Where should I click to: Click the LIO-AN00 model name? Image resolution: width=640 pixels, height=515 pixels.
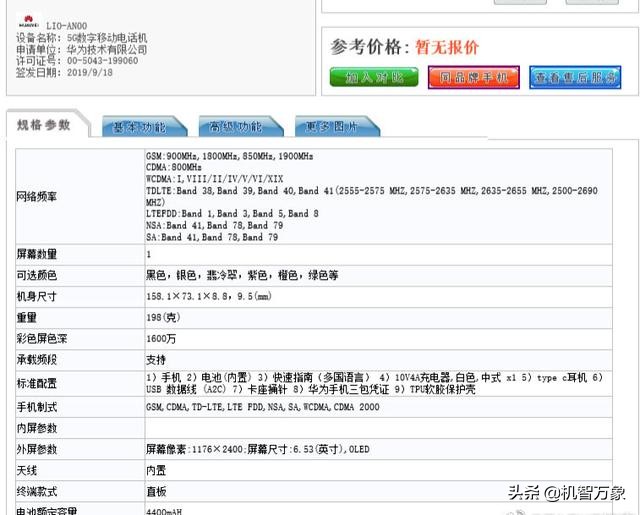point(66,26)
